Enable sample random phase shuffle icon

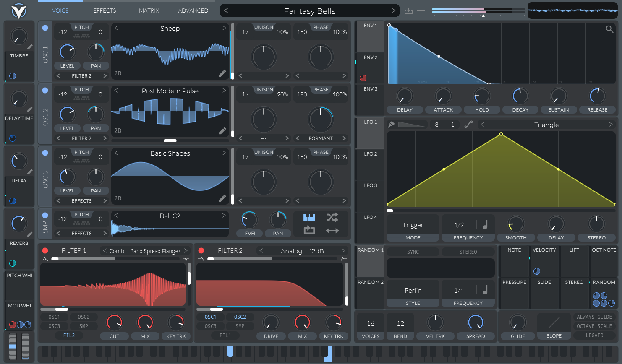tap(332, 217)
